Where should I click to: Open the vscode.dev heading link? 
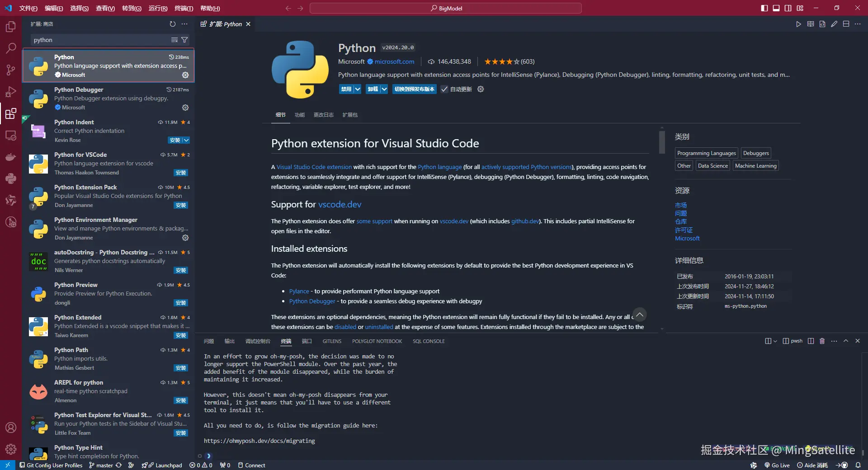340,204
